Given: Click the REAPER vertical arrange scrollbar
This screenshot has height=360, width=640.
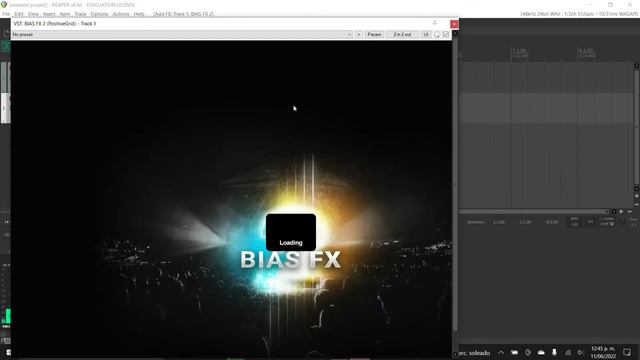Looking at the screenshot, I should pyautogui.click(x=636, y=127).
